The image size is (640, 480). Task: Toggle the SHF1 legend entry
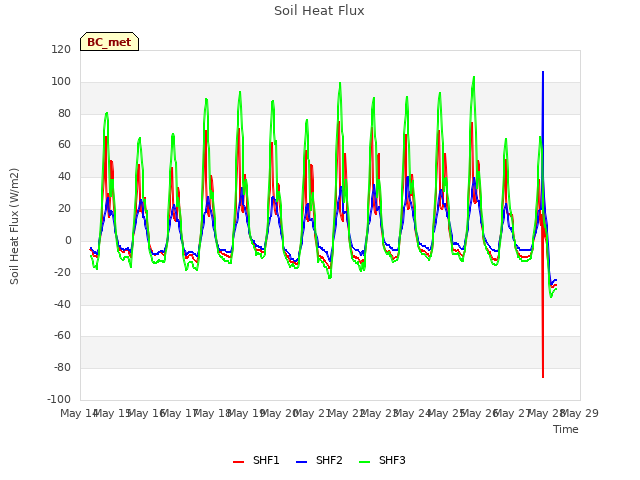point(256,460)
